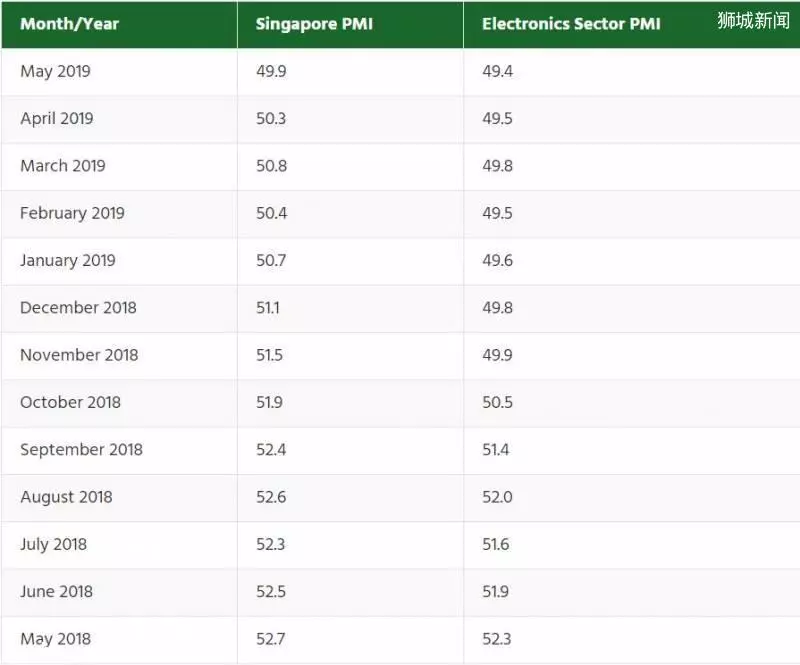
Task: Select the February 2019 electronics value 49.5
Action: pyautogui.click(x=497, y=213)
